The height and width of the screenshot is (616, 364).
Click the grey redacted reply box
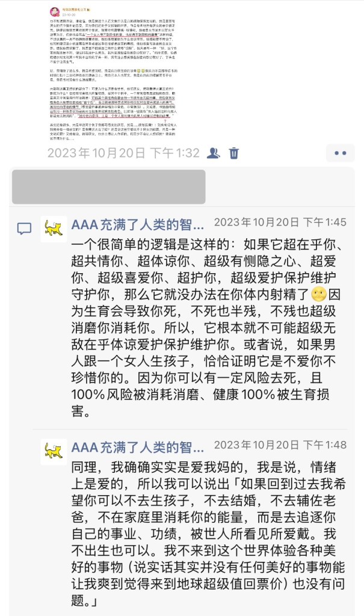[x=109, y=186]
